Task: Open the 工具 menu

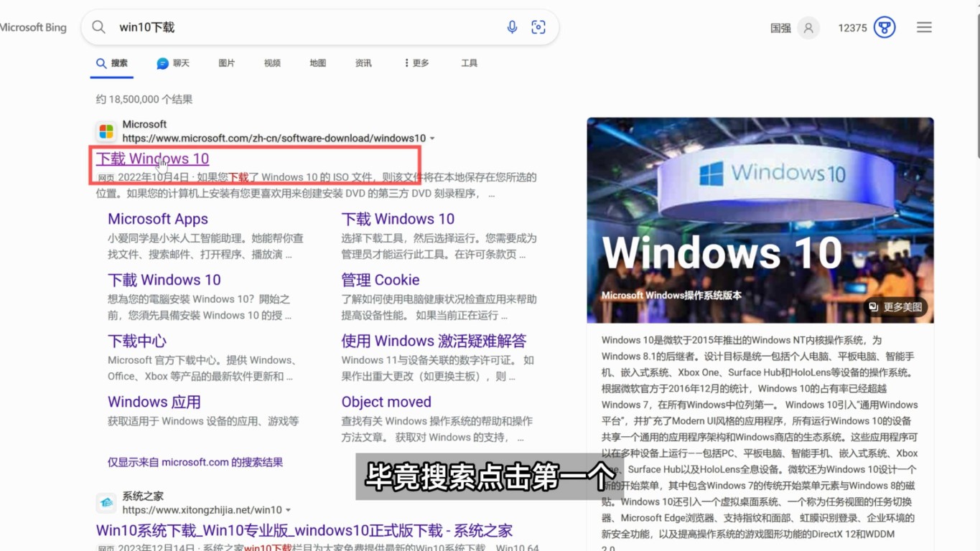Action: pos(470,63)
